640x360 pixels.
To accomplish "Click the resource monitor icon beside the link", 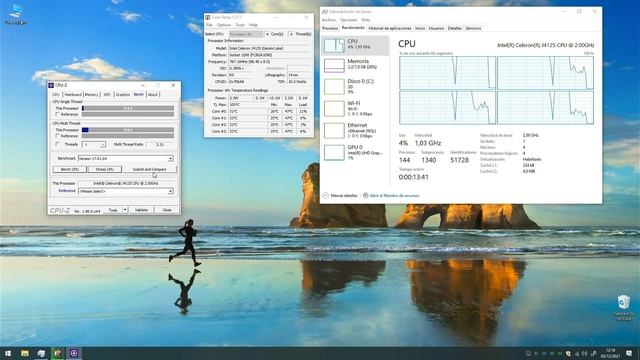I will 366,196.
